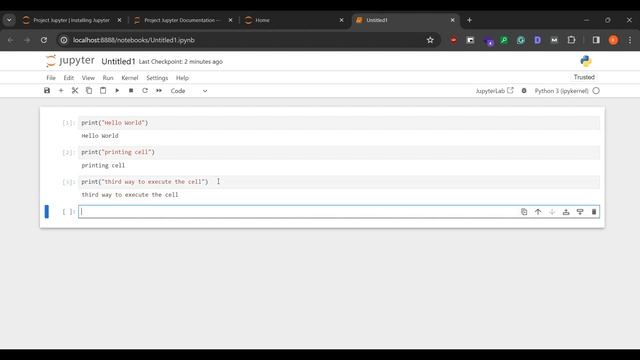Click the "third way to execute" code cell
Viewport: 640px width, 360px height.
click(x=339, y=182)
